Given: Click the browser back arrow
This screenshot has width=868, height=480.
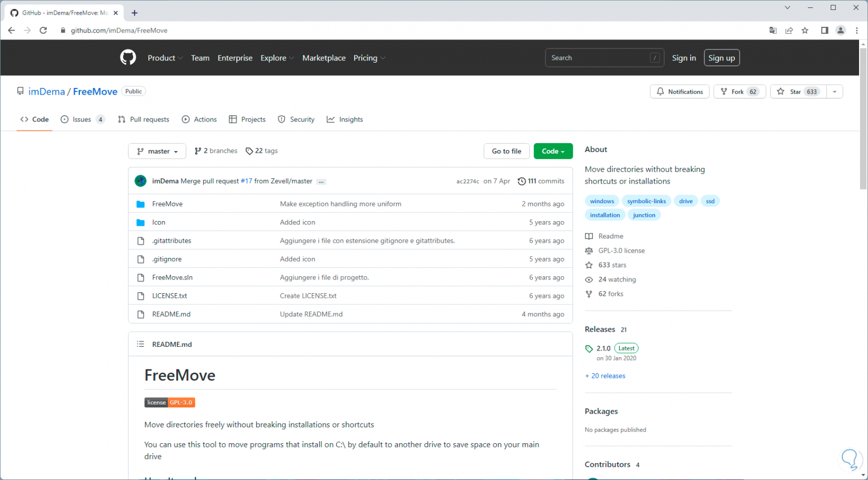Looking at the screenshot, I should pos(12,31).
